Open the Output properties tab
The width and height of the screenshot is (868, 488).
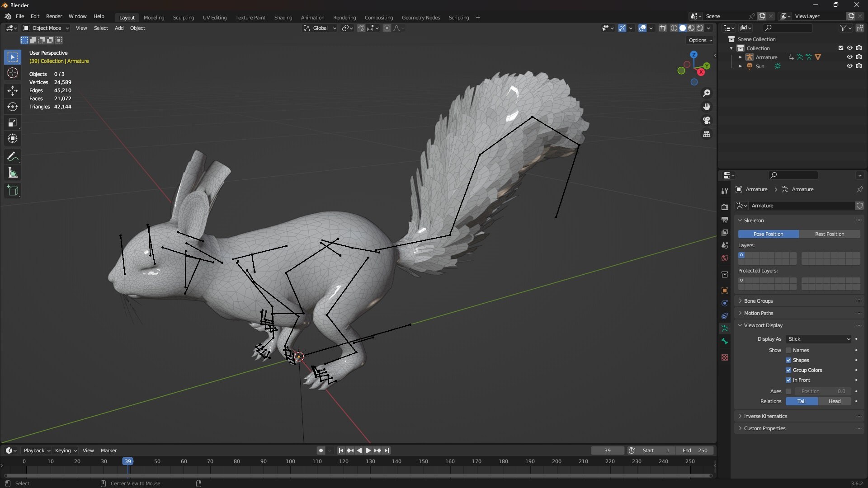point(725,220)
